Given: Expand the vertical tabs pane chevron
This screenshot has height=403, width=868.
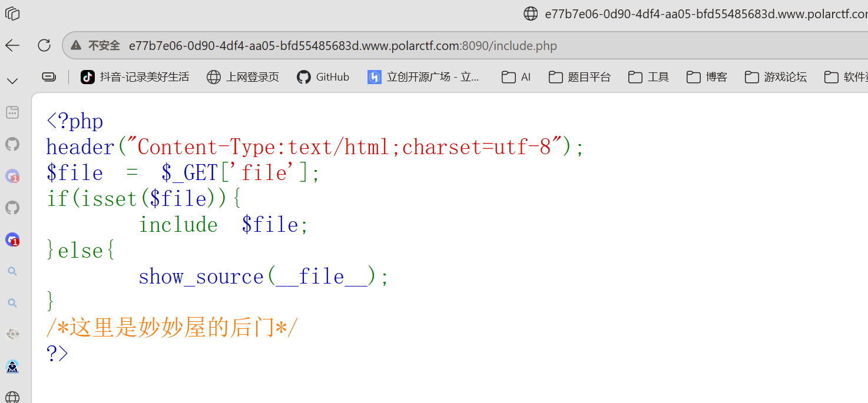Looking at the screenshot, I should [12, 81].
